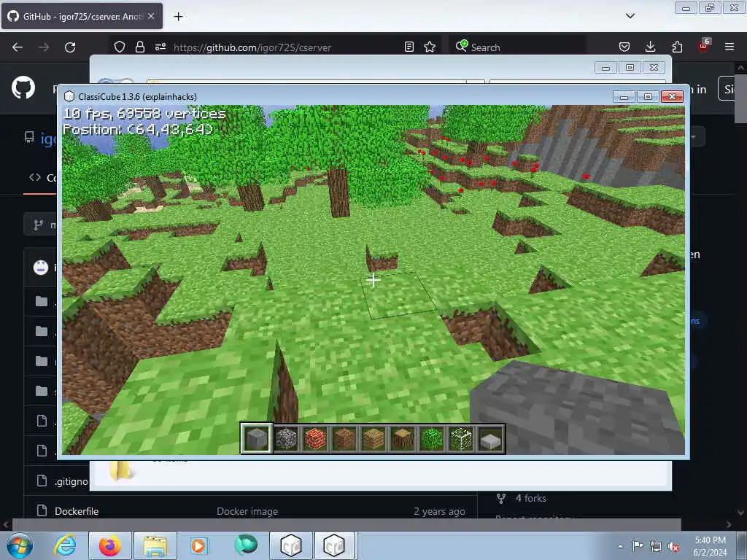Open Firefox hamburger application menu
The width and height of the screenshot is (747, 560).
(x=729, y=47)
